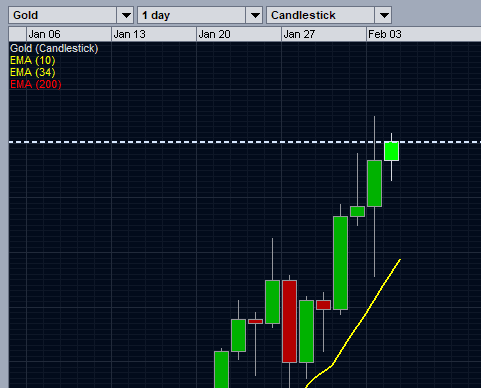
Task: Click the blank corner cell left of Jan 06
Action: [17, 34]
